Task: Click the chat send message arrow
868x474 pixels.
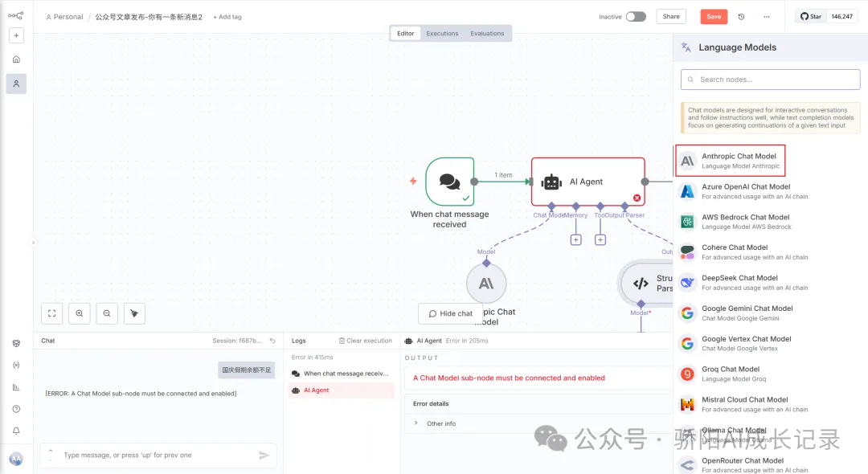Action: pyautogui.click(x=264, y=456)
